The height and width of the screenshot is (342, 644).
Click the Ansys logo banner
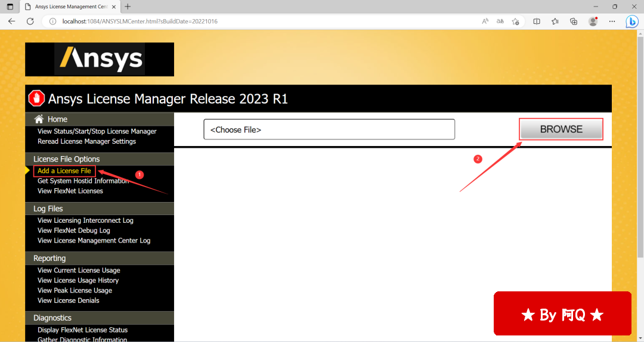click(x=100, y=59)
